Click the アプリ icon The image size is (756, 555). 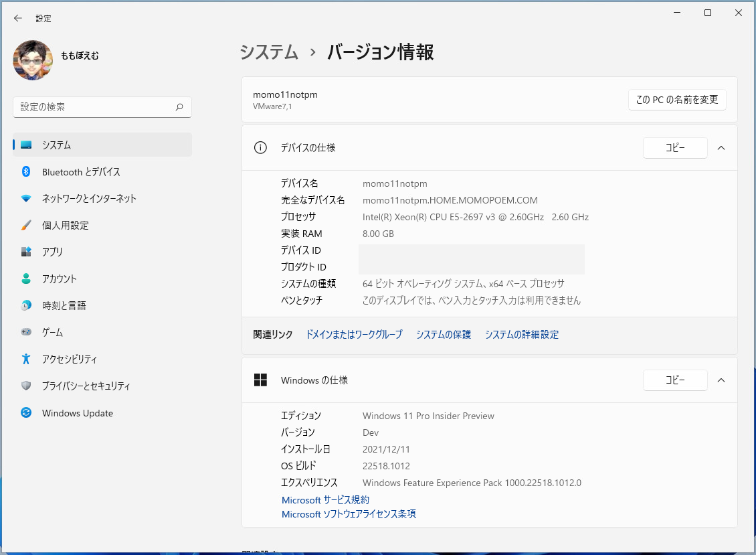(26, 252)
